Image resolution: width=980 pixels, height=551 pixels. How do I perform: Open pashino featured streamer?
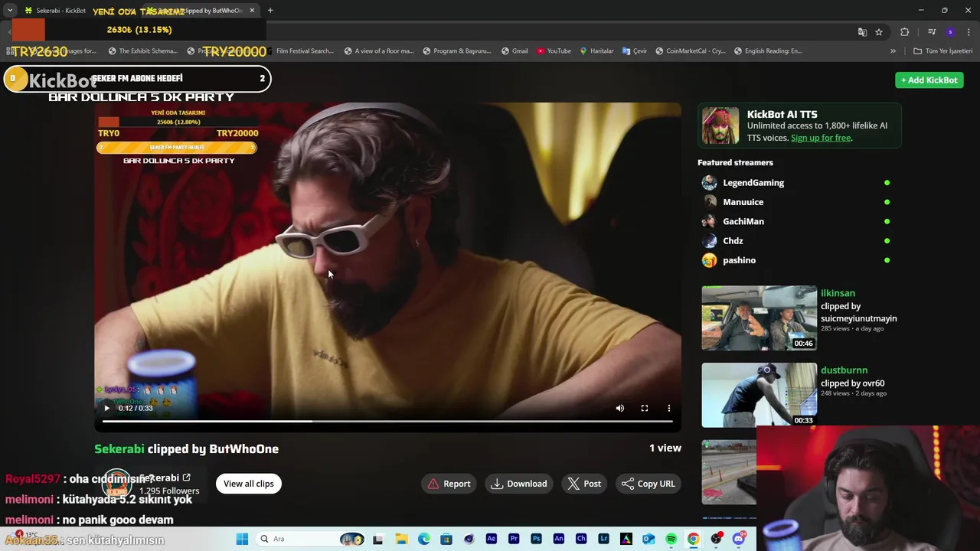coord(739,260)
